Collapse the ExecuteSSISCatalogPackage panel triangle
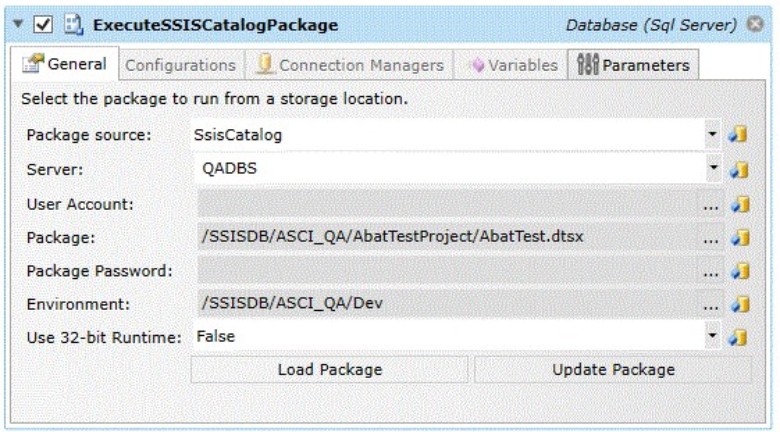Screen dimensions: 780x432 click(18, 23)
